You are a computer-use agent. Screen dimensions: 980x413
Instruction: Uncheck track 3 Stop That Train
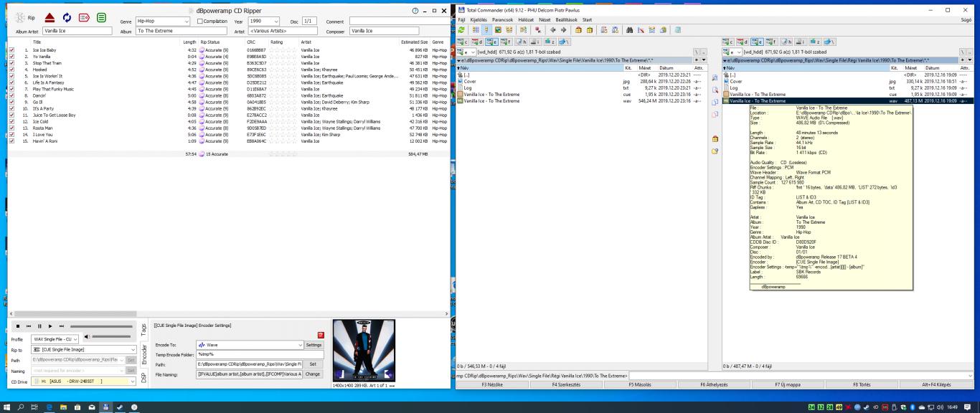(x=11, y=63)
